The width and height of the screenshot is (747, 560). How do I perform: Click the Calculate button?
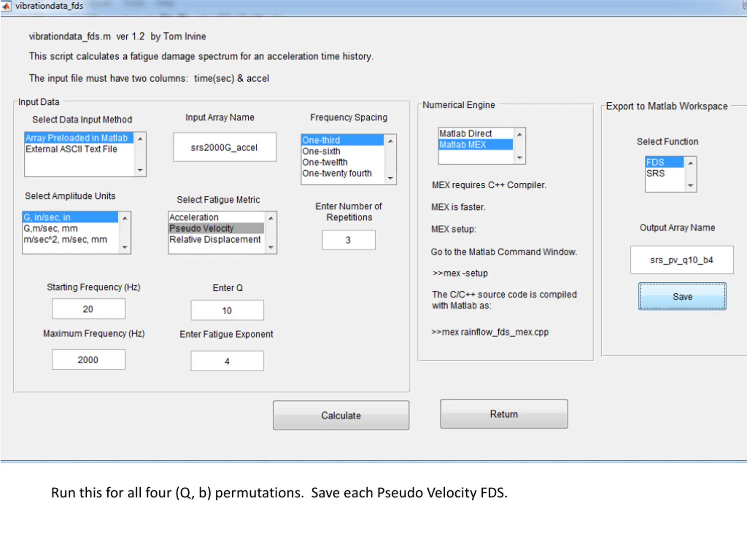(341, 415)
